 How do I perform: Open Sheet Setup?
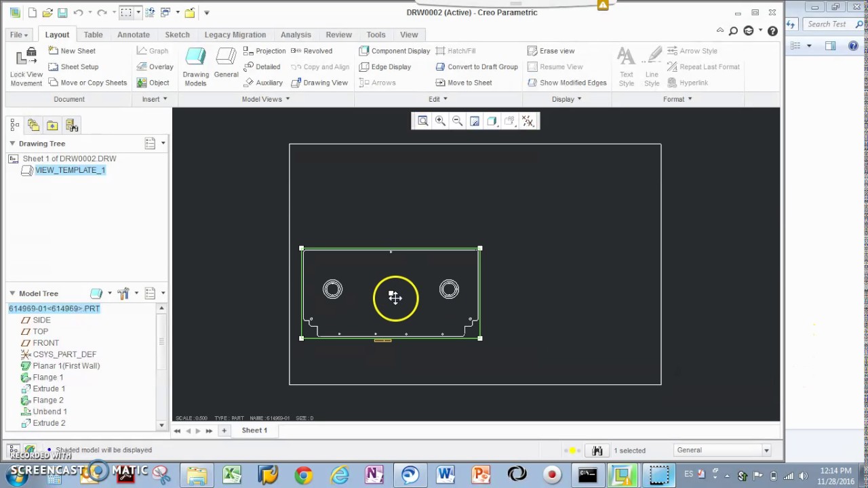tap(73, 66)
